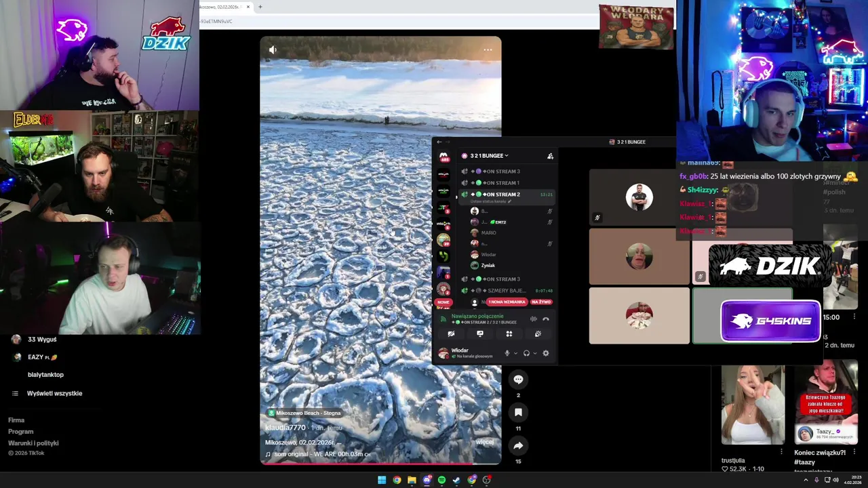This screenshot has height=488, width=868.
Task: Open options for trustjulia video card
Action: (781, 451)
